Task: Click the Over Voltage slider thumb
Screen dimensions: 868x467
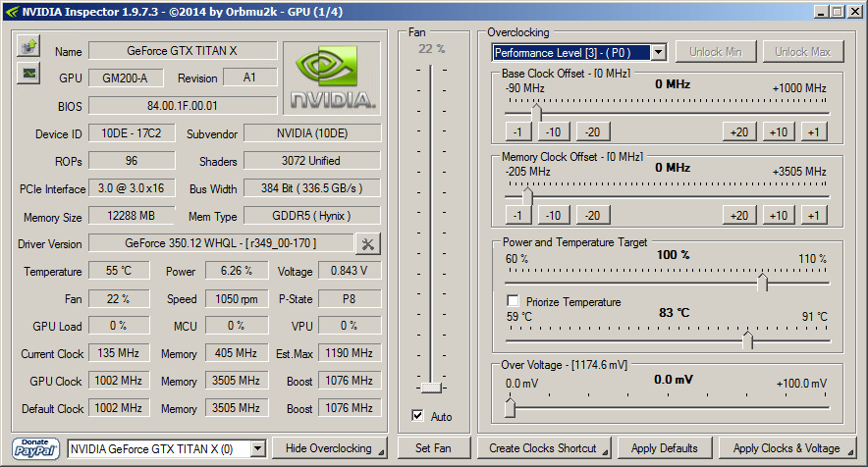Action: (x=510, y=407)
